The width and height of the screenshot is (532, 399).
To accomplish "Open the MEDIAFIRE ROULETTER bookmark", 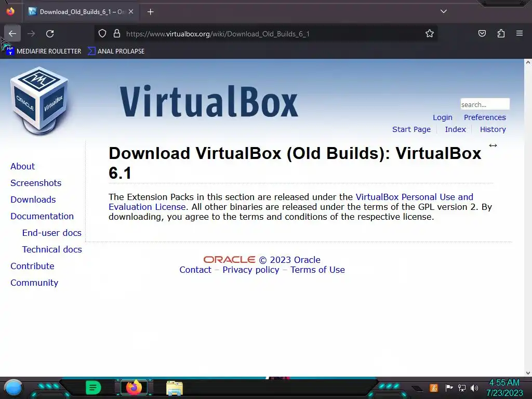I will click(x=44, y=51).
